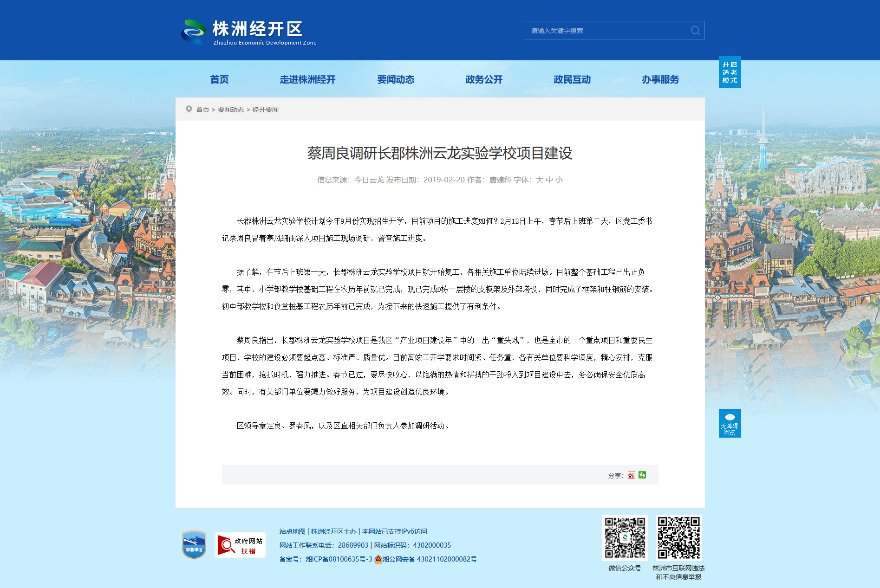Share article via Weibo icon

pos(632,475)
